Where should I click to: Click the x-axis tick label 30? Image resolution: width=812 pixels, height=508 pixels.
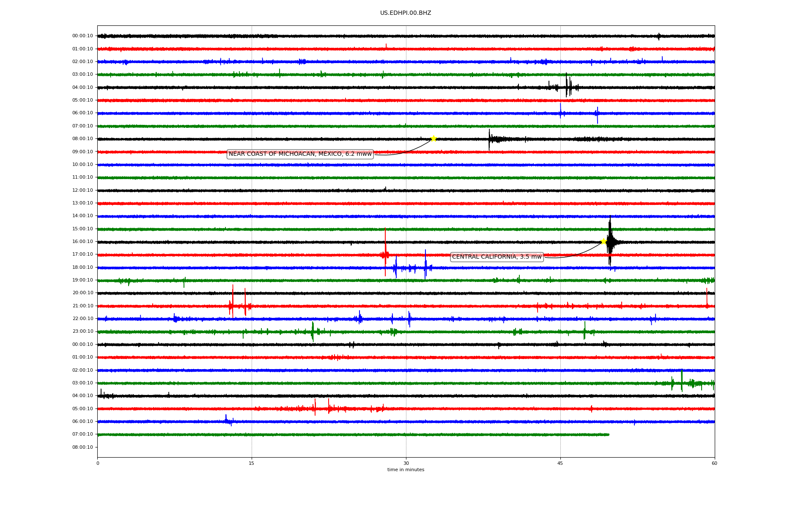point(406,463)
